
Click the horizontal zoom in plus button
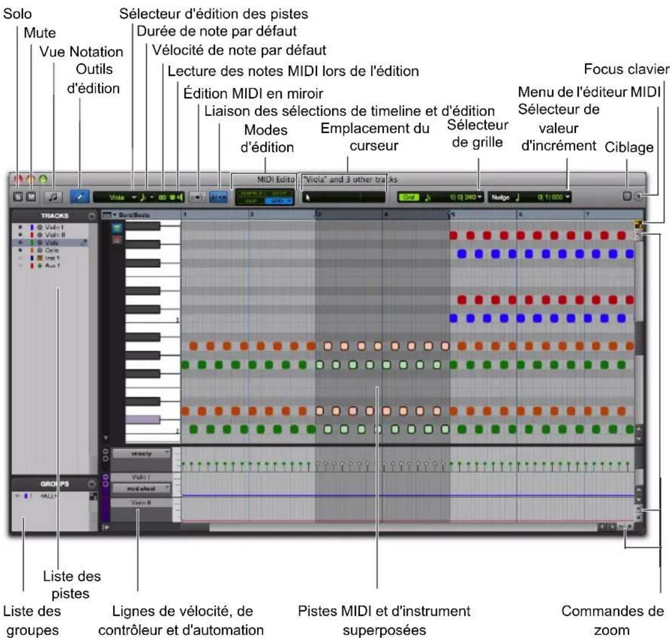tap(630, 527)
